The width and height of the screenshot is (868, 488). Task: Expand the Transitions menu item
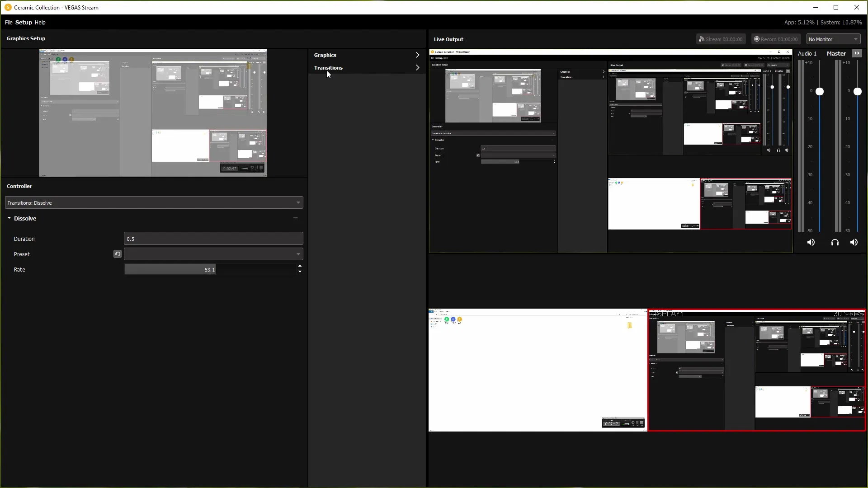pos(417,67)
